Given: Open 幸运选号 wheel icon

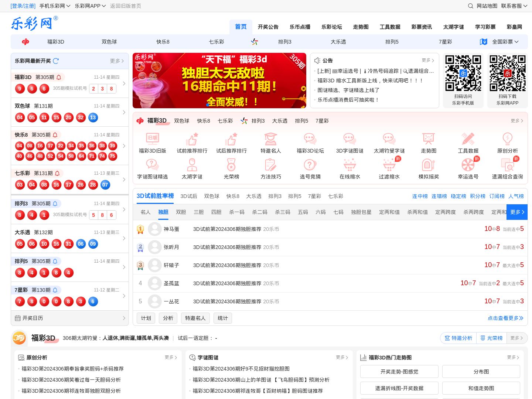Looking at the screenshot, I should tap(468, 165).
